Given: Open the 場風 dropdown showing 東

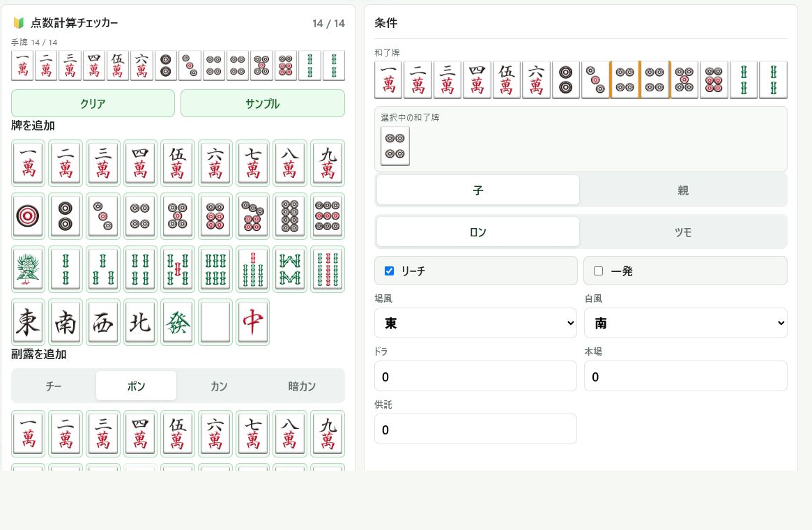Looking at the screenshot, I should tap(475, 323).
